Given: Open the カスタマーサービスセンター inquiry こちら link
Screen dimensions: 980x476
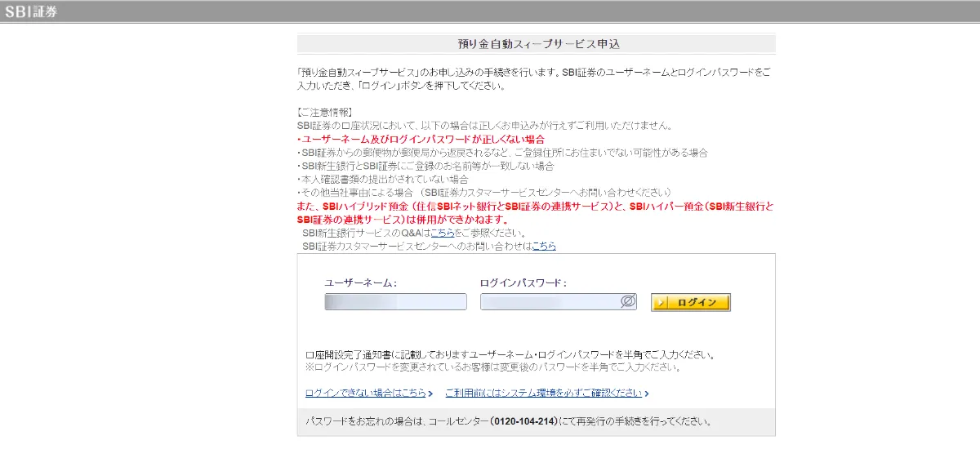Looking at the screenshot, I should click(x=544, y=246).
